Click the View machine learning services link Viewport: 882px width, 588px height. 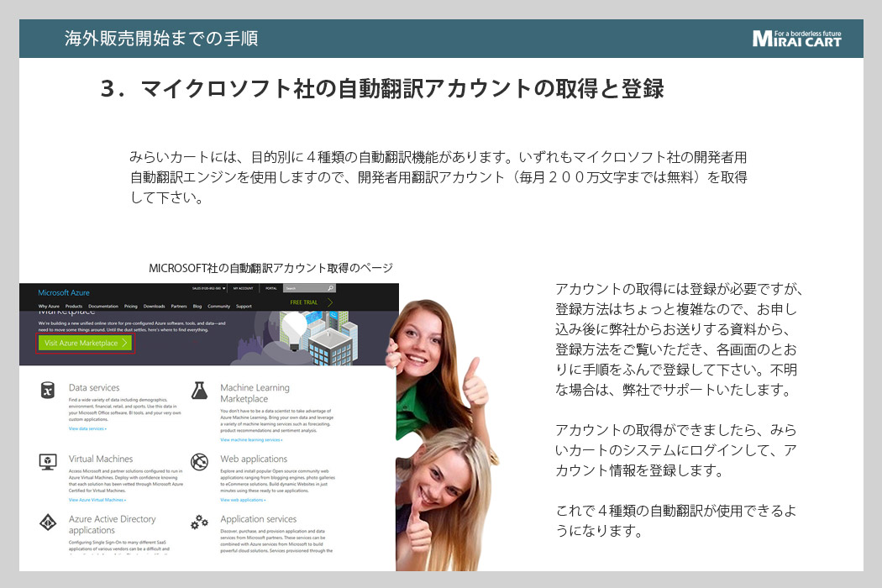tap(251, 440)
